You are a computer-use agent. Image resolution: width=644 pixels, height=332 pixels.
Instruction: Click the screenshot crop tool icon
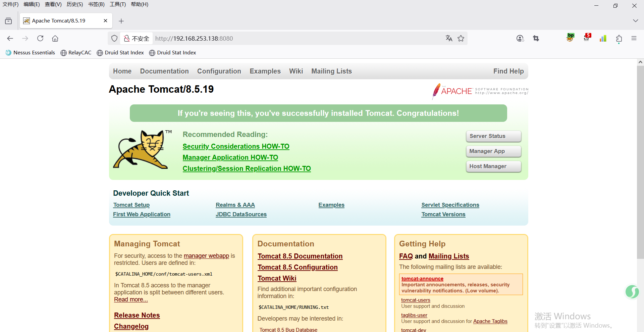(x=536, y=38)
